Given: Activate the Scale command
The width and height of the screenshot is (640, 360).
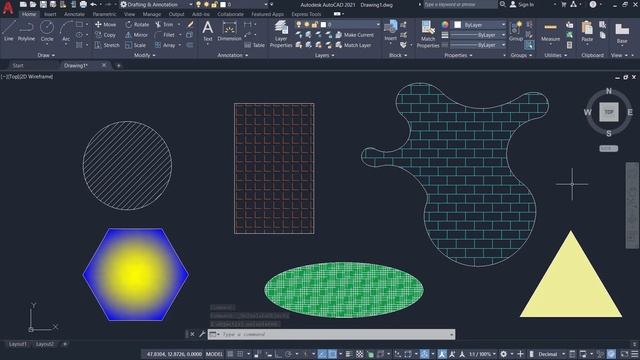Looking at the screenshot, I should coord(136,45).
